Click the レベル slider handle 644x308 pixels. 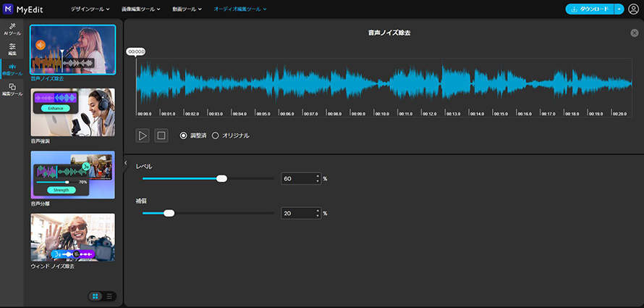[222, 178]
